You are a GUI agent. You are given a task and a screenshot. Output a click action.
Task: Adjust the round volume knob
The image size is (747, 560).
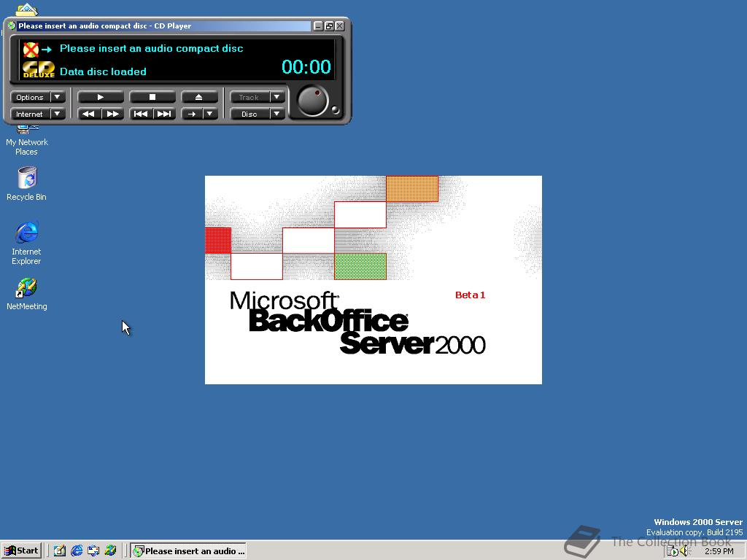(x=312, y=101)
